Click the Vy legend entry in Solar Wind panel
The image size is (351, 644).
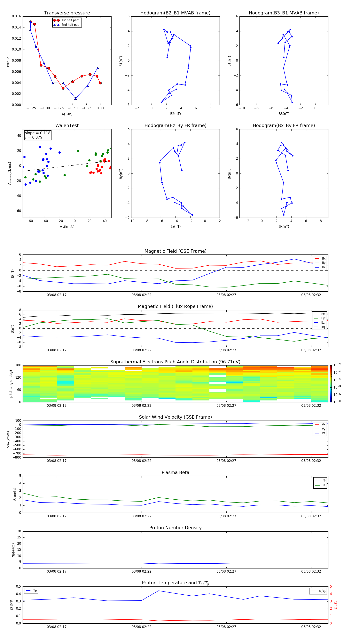(x=320, y=429)
